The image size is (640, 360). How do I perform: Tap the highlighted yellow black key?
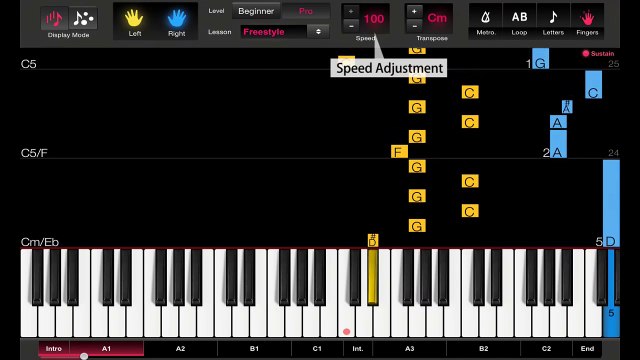[373, 277]
